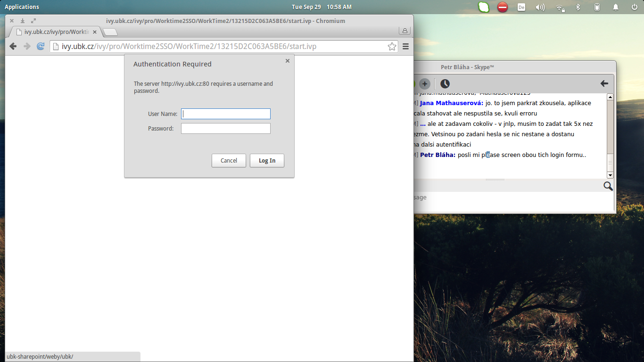Click red no-entry tray icon
Image resolution: width=644 pixels, height=362 pixels.
pyautogui.click(x=503, y=7)
